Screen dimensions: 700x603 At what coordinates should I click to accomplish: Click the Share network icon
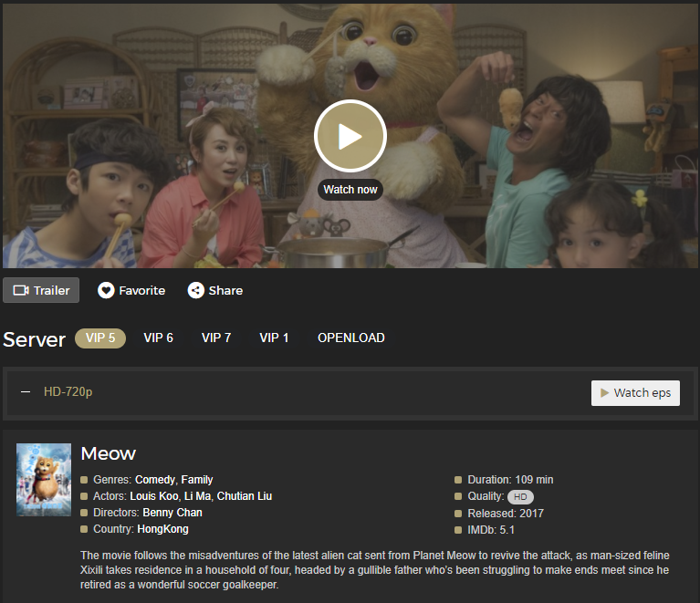(195, 291)
